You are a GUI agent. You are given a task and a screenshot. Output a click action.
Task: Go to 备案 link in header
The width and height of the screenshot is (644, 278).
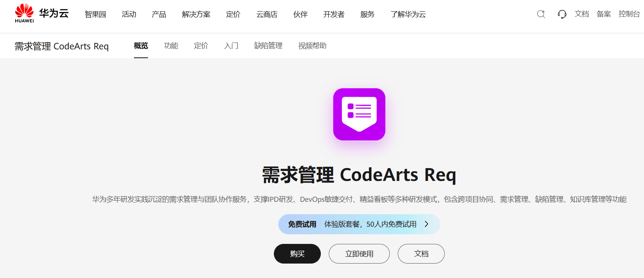point(604,14)
